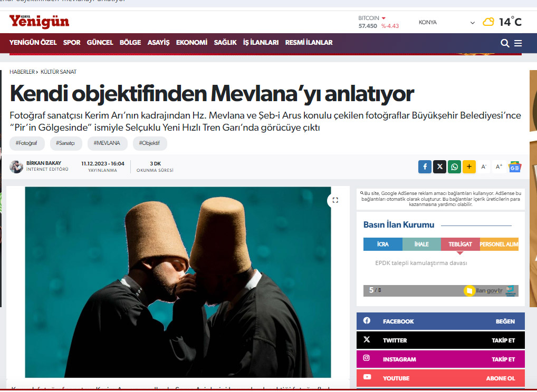The width and height of the screenshot is (537, 392).
Task: Share article via X icon
Action: click(440, 167)
